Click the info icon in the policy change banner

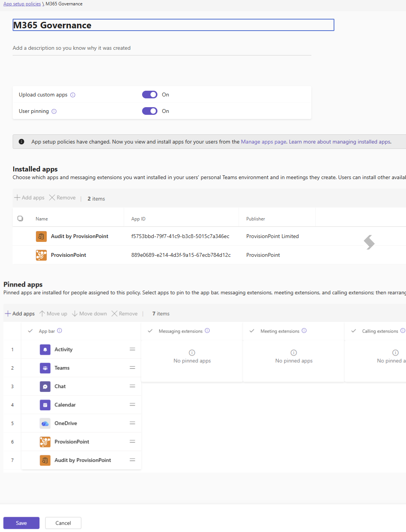[x=21, y=142]
